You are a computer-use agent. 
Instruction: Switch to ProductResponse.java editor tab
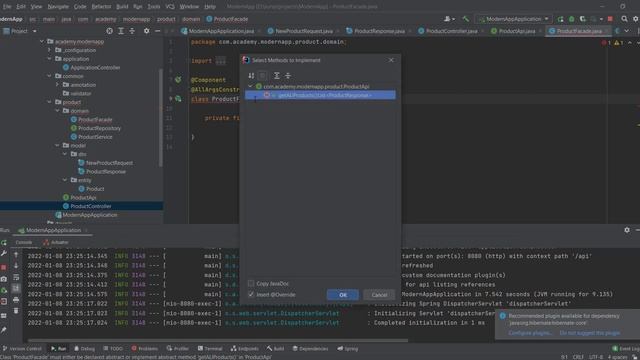pos(379,31)
